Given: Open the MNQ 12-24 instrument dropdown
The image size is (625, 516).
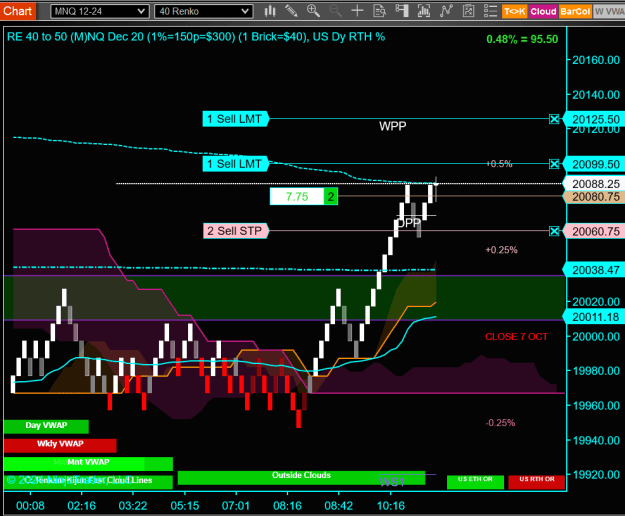Looking at the screenshot, I should [x=100, y=12].
